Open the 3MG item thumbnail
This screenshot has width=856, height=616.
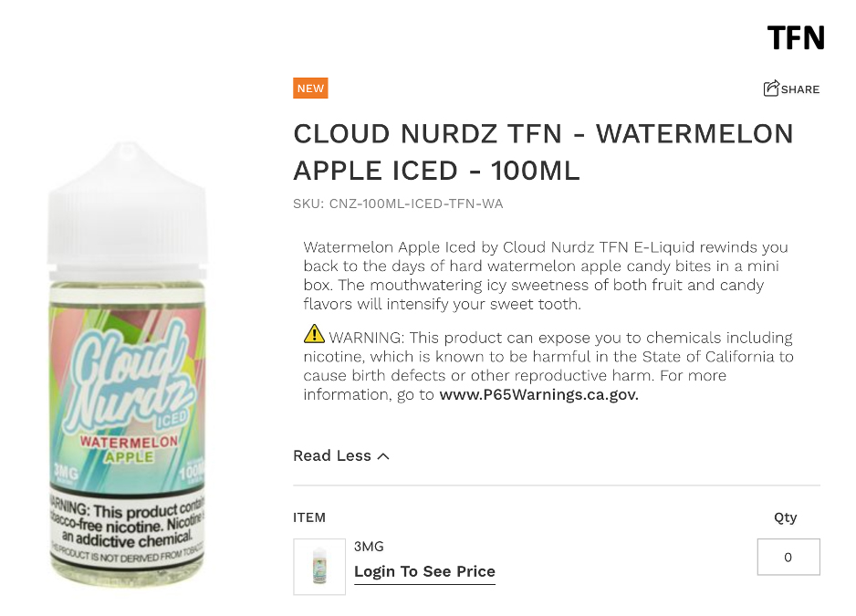coord(319,567)
